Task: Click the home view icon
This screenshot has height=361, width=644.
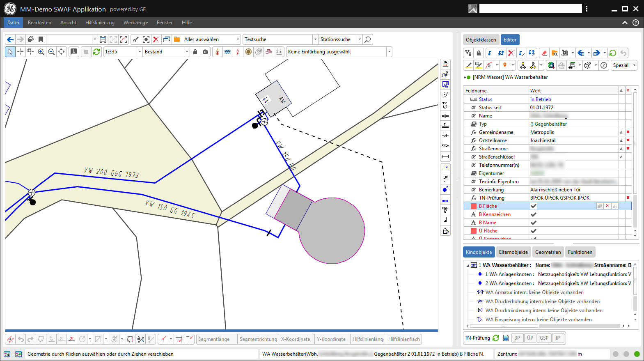Action: click(x=31, y=39)
